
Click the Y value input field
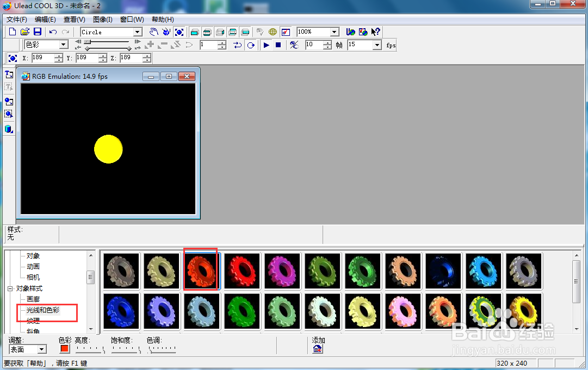tap(87, 58)
